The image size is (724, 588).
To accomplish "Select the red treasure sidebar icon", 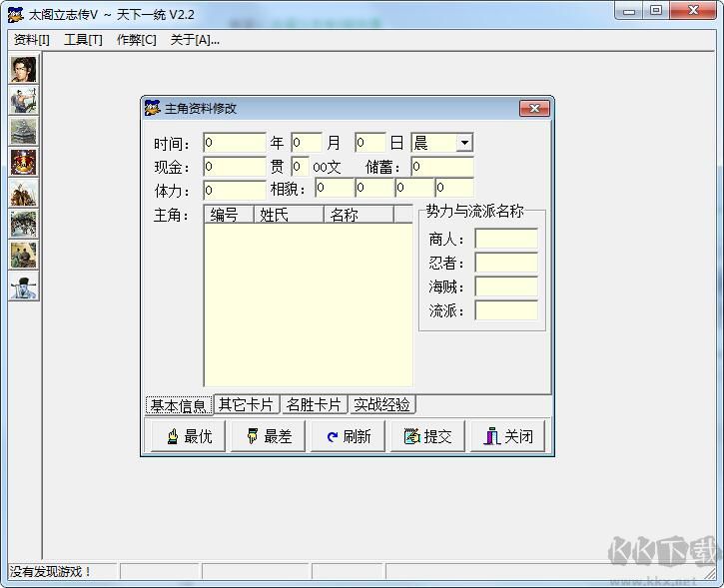I will pos(24,162).
